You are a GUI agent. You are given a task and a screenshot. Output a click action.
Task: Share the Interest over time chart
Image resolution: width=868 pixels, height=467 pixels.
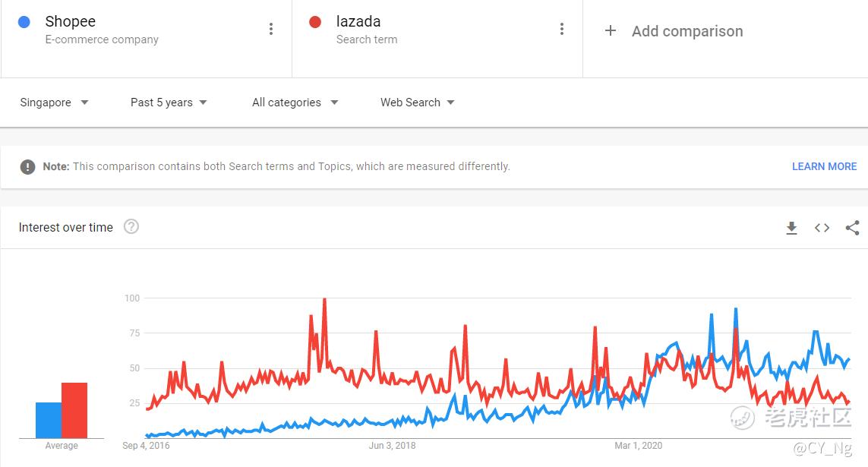pos(853,227)
